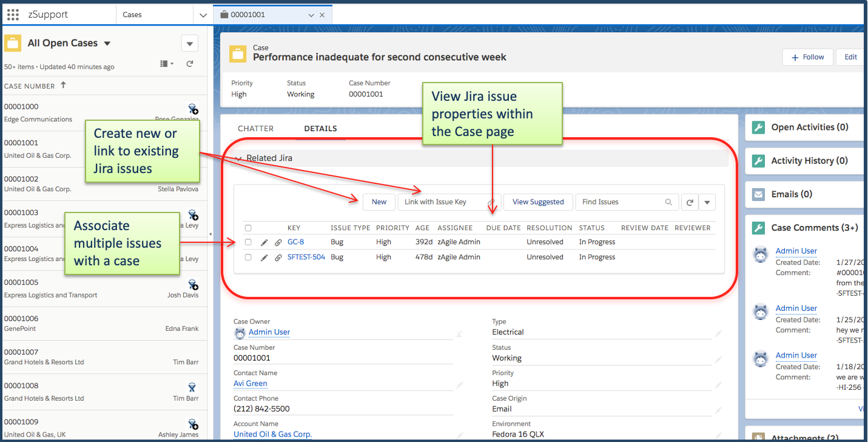The height and width of the screenshot is (442, 868).
Task: Open United Oil & Gas Corp. account link
Action: coord(272,434)
